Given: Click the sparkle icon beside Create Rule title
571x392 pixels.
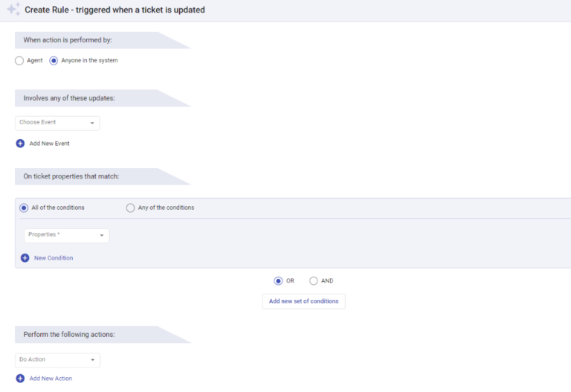Looking at the screenshot, I should pos(13,10).
